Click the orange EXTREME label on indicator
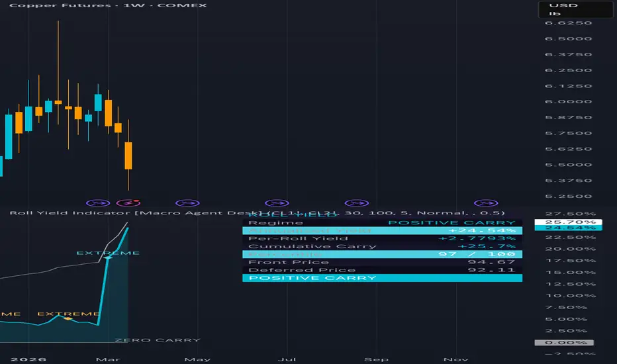617x364 pixels. [x=68, y=314]
